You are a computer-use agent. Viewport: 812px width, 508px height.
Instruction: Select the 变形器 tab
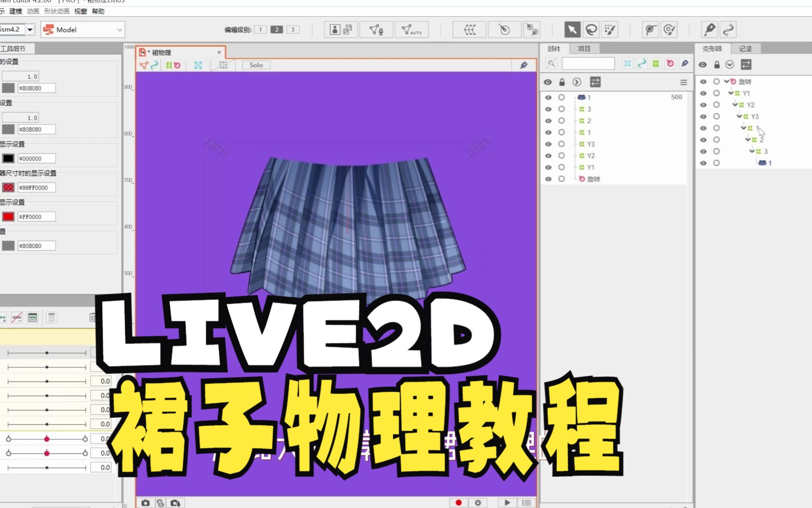pos(712,48)
